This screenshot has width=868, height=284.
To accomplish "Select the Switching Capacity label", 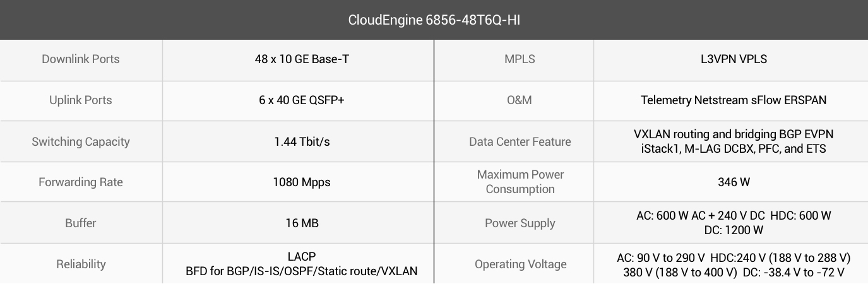I will [x=81, y=141].
